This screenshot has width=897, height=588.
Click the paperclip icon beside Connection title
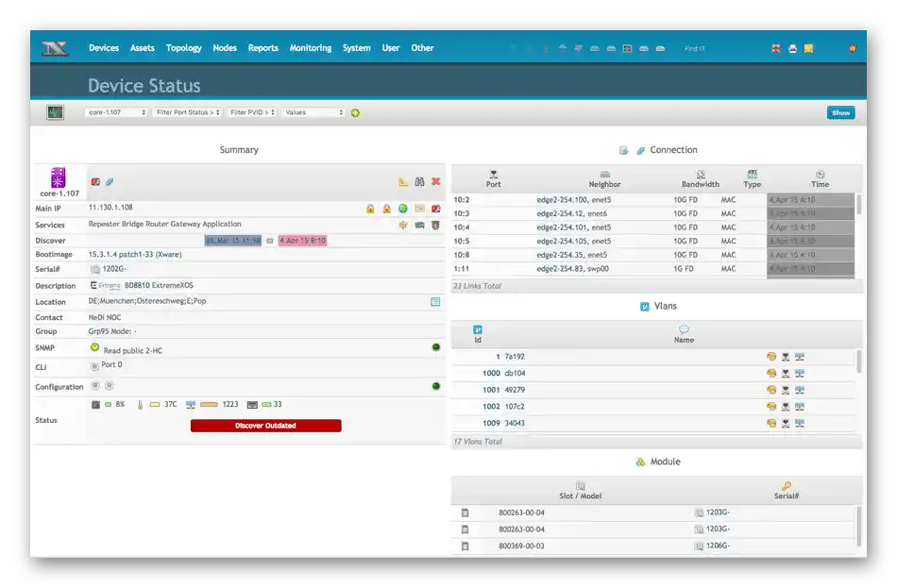coord(641,150)
